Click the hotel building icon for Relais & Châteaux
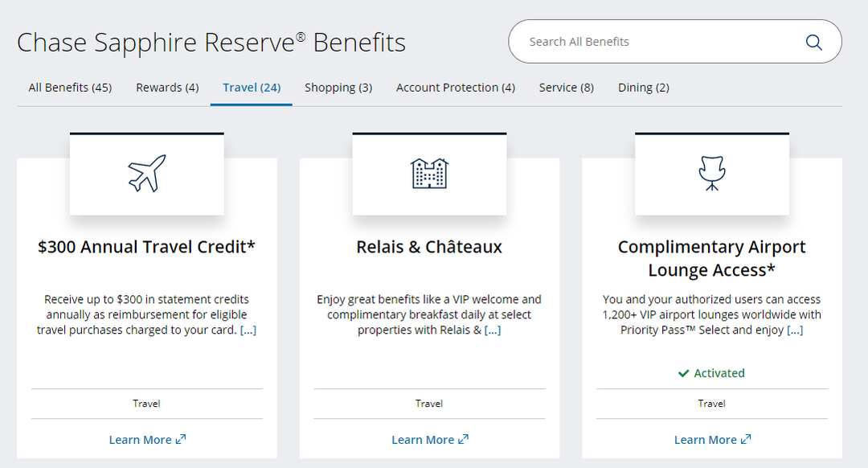Image resolution: width=868 pixels, height=468 pixels. click(x=429, y=172)
